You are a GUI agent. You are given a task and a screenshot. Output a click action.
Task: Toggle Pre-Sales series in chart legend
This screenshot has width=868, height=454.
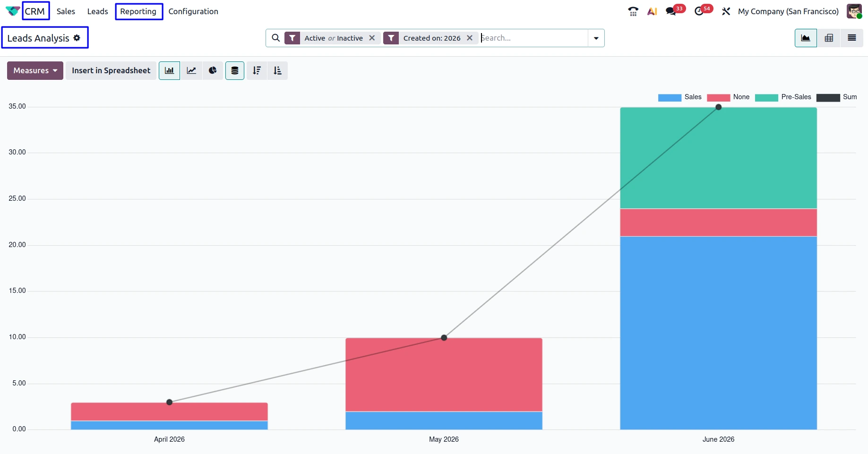(x=783, y=97)
